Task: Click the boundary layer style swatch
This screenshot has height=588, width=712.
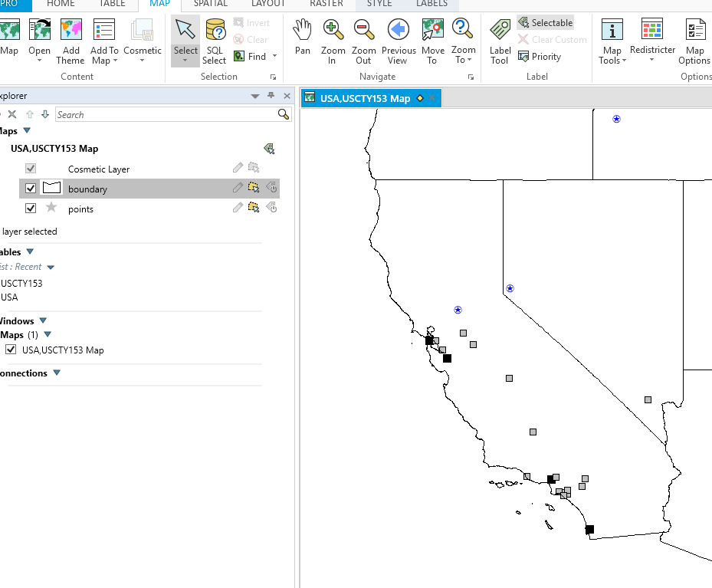Action: [51, 188]
